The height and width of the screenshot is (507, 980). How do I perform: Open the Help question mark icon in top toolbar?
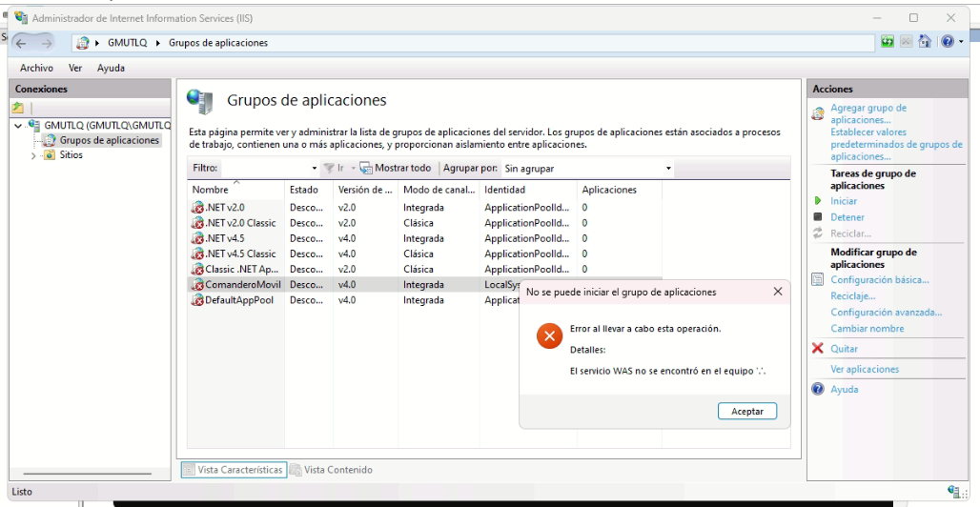[x=948, y=42]
